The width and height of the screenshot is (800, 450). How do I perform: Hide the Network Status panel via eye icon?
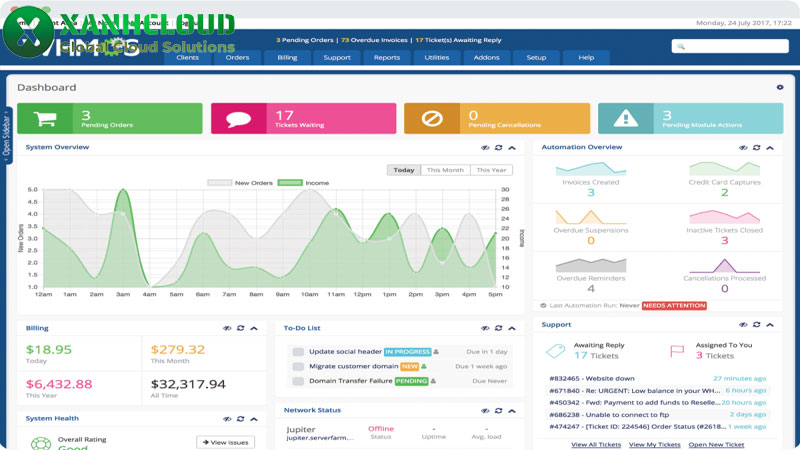pos(485,410)
